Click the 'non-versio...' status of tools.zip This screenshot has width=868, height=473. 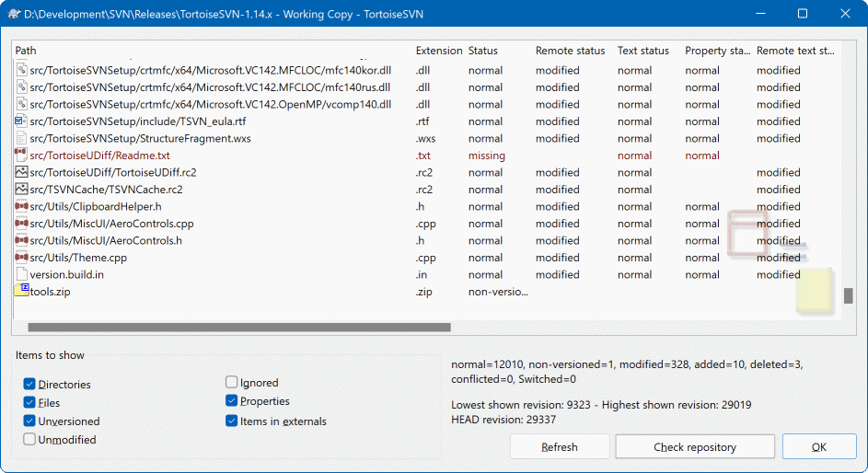(x=498, y=292)
